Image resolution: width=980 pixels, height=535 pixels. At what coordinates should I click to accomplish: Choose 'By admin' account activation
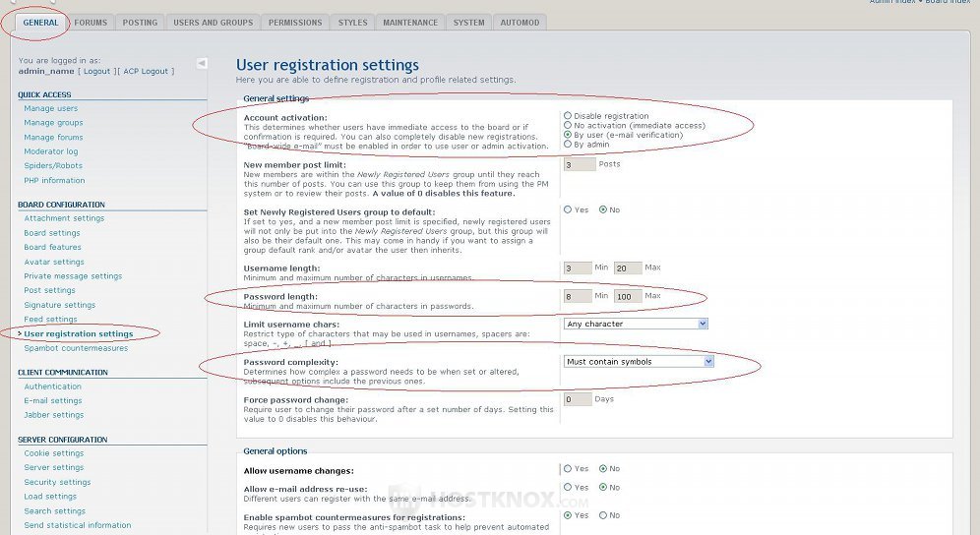568,145
